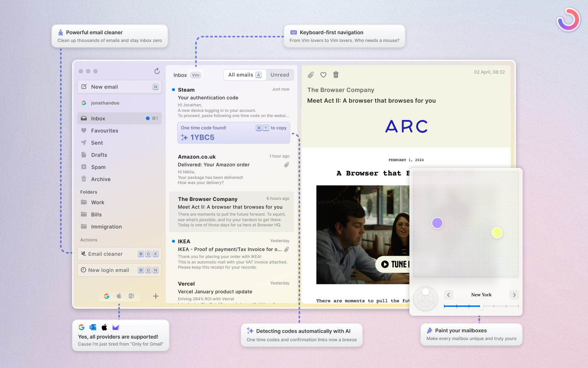This screenshot has width=588, height=368.
Task: Click the Proton Mail icon in providers callout
Action: (116, 327)
